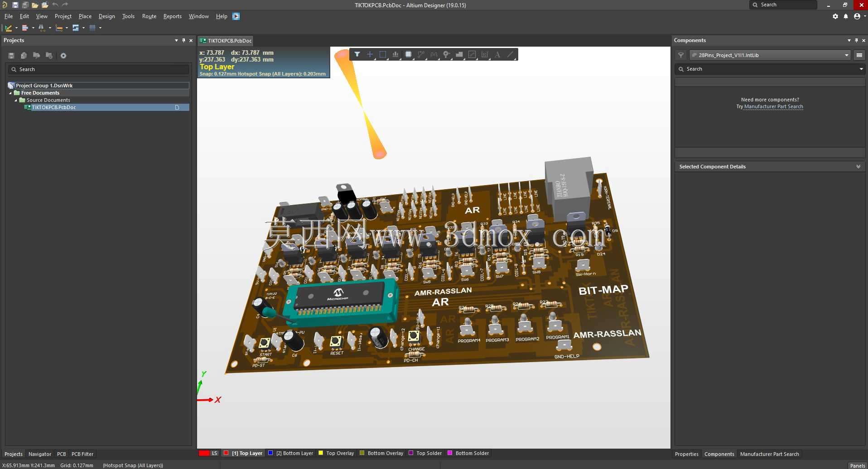Image resolution: width=868 pixels, height=469 pixels.
Task: Click the red current layer color swatch
Action: (204, 453)
